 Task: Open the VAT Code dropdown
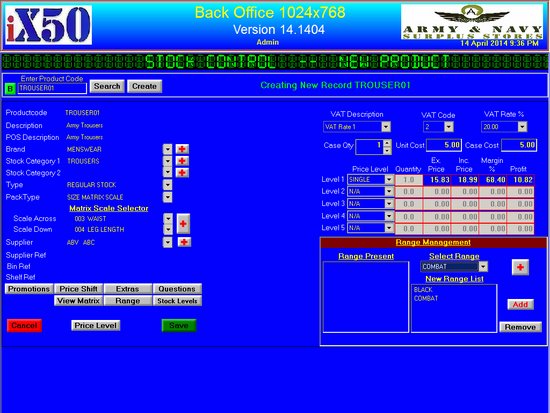[449, 127]
